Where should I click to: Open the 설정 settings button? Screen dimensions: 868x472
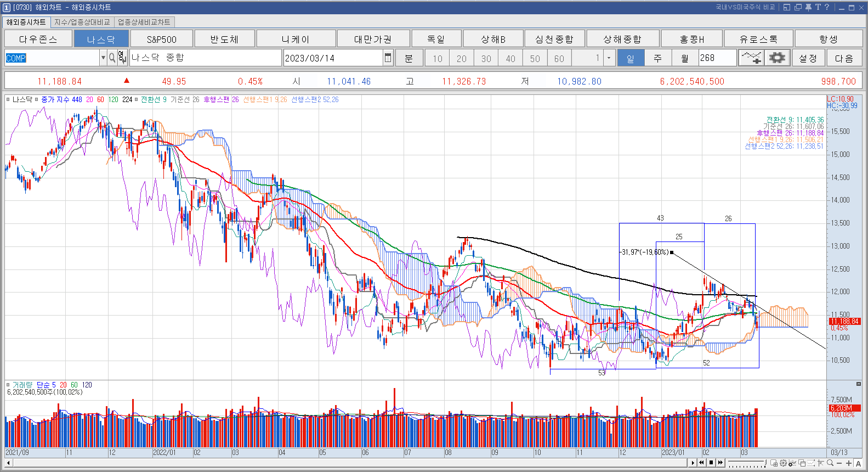click(x=808, y=58)
